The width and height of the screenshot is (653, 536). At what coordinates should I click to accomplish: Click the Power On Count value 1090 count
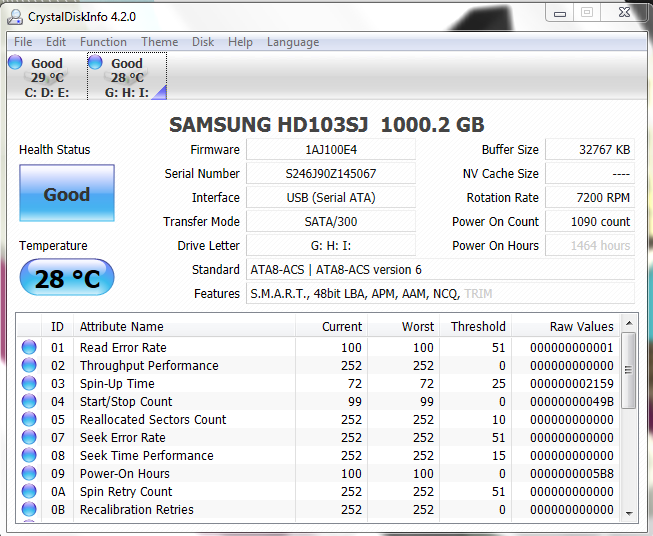pos(590,221)
